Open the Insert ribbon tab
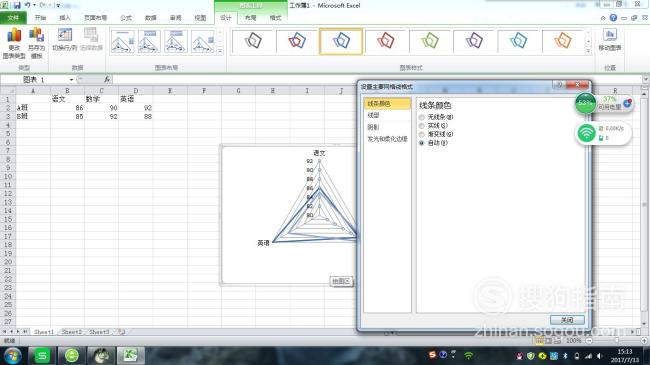The width and height of the screenshot is (650, 365). click(65, 18)
